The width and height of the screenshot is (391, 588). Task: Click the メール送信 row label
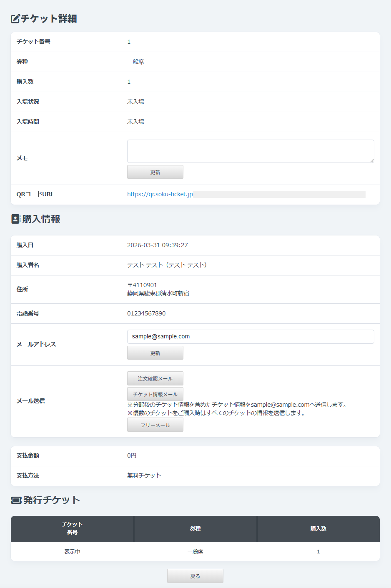(x=30, y=401)
